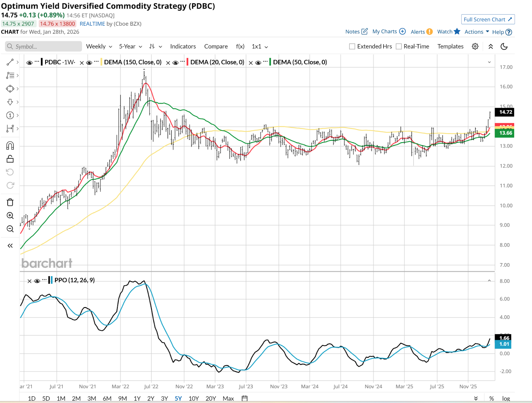
Task: Click the Full Screen Chart button
Action: (488, 20)
